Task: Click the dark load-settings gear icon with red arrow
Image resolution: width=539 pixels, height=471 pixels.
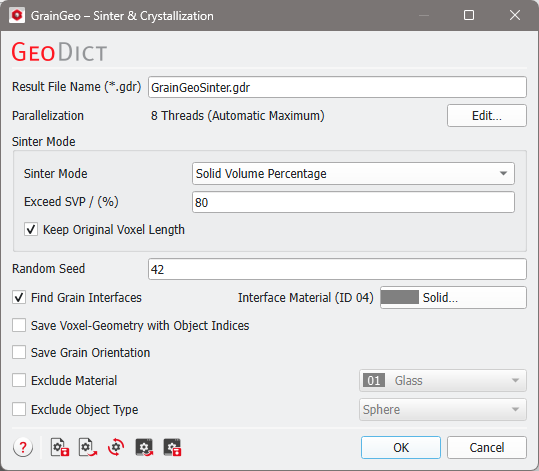Action: click(x=144, y=447)
